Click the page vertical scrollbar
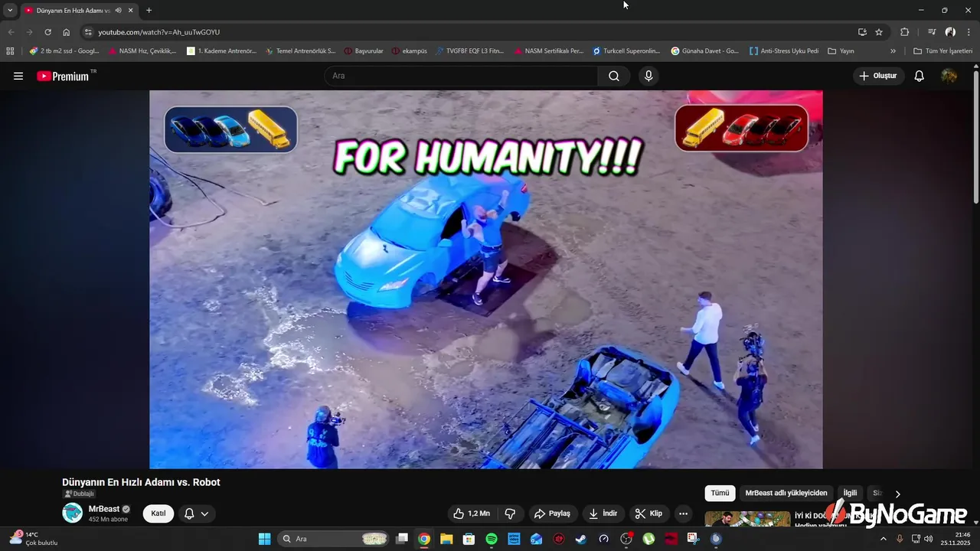This screenshot has height=551, width=980. pyautogui.click(x=975, y=138)
